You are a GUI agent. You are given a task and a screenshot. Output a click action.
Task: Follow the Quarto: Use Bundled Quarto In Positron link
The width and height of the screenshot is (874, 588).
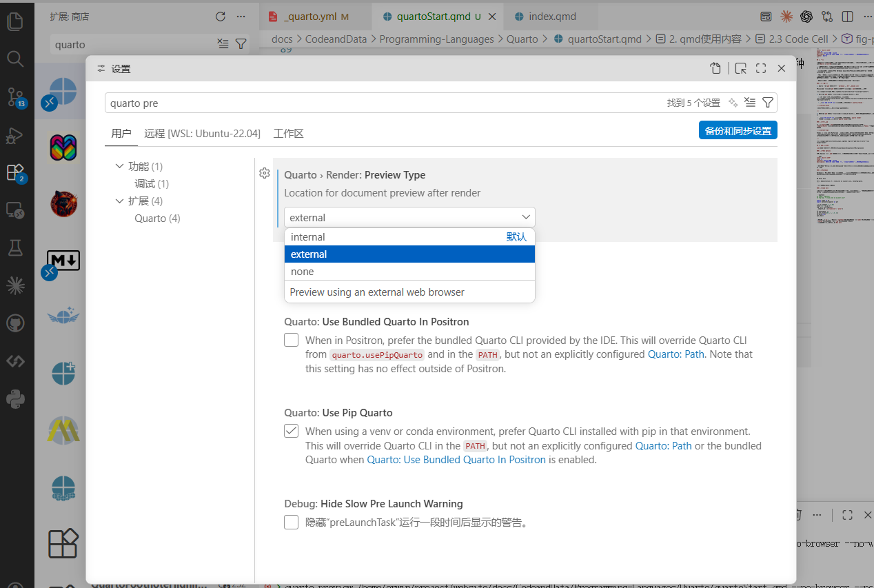point(456,460)
